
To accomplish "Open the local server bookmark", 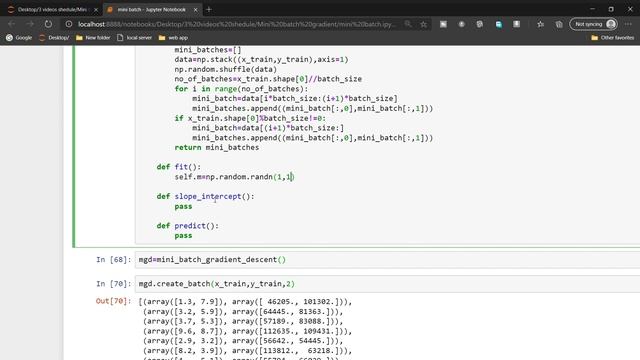I will pos(134,38).
